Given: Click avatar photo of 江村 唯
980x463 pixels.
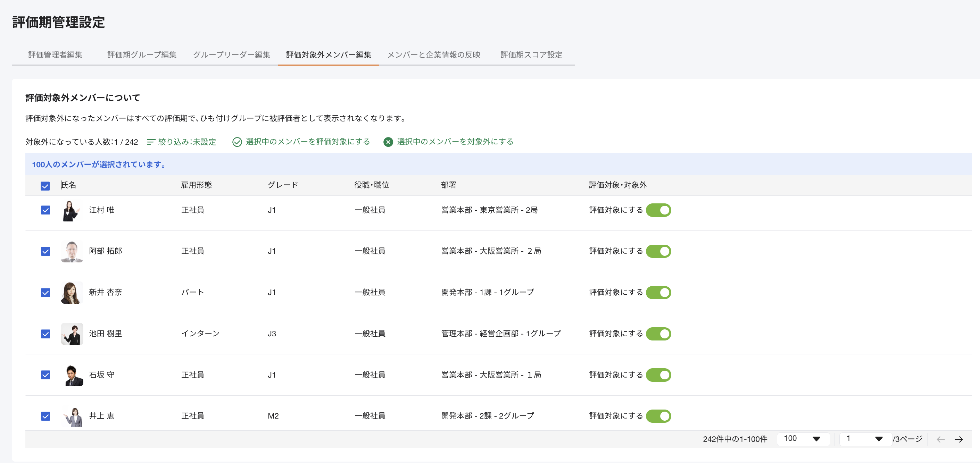Looking at the screenshot, I should click(x=72, y=210).
